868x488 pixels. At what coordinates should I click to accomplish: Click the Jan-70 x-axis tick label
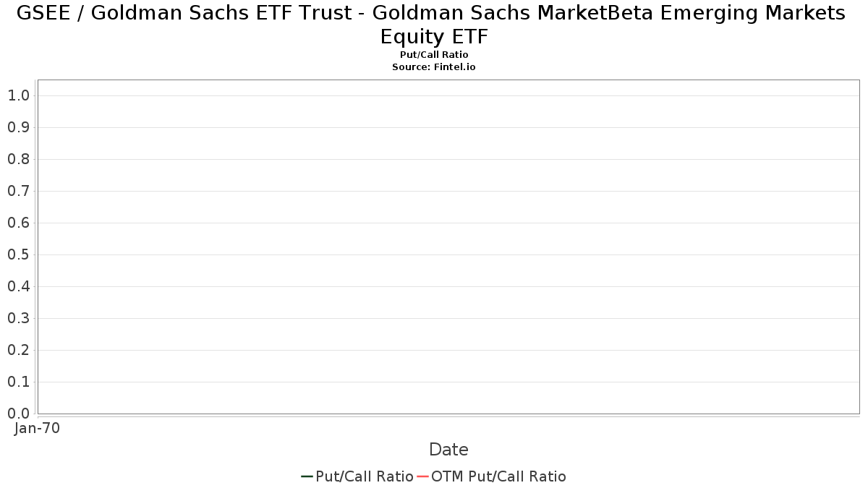(38, 428)
